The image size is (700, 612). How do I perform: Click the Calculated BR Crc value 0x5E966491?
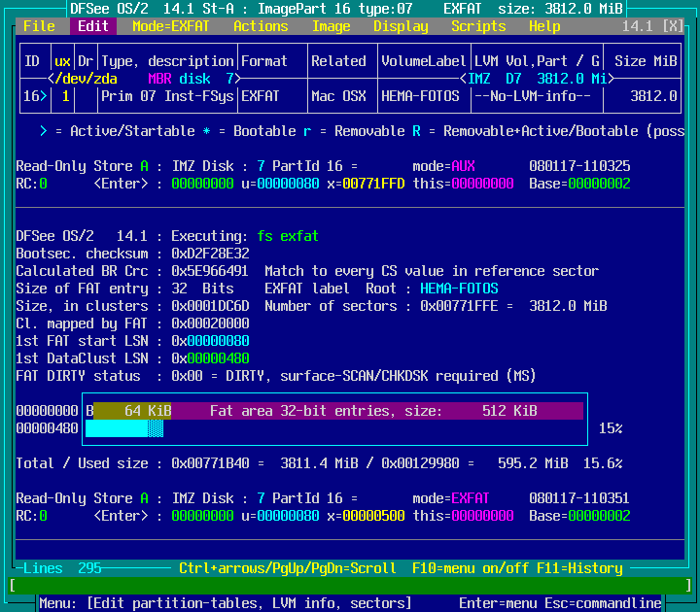(210, 271)
